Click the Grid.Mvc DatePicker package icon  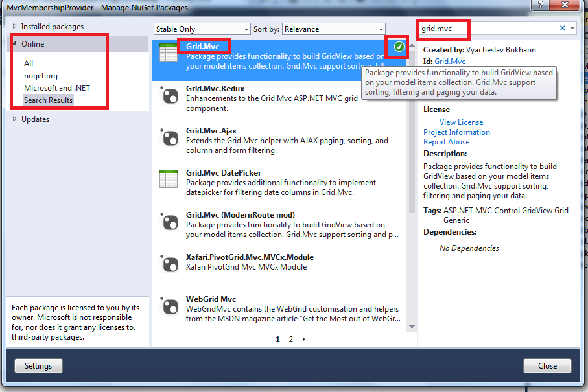[169, 179]
